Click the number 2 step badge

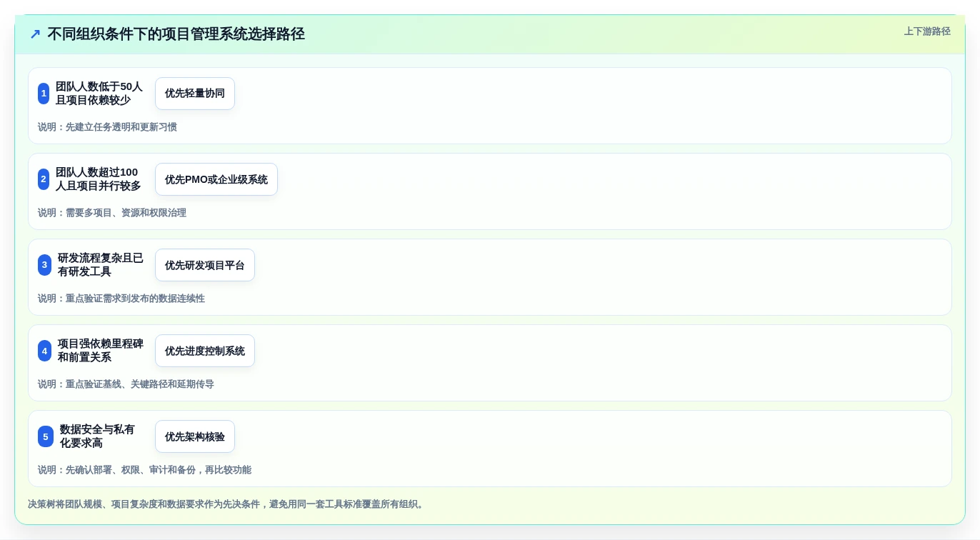click(x=44, y=179)
